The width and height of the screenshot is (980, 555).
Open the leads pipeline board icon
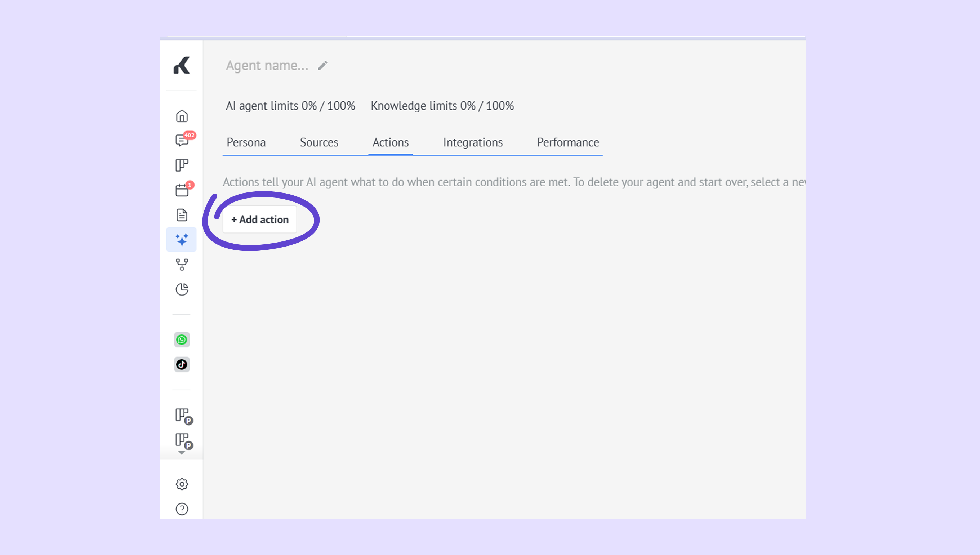[182, 165]
